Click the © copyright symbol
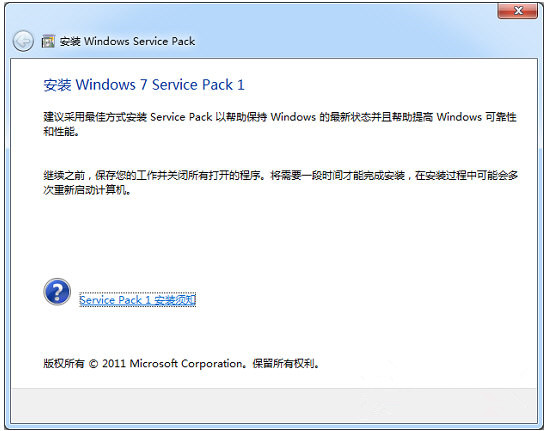546x431 pixels. pos(93,364)
